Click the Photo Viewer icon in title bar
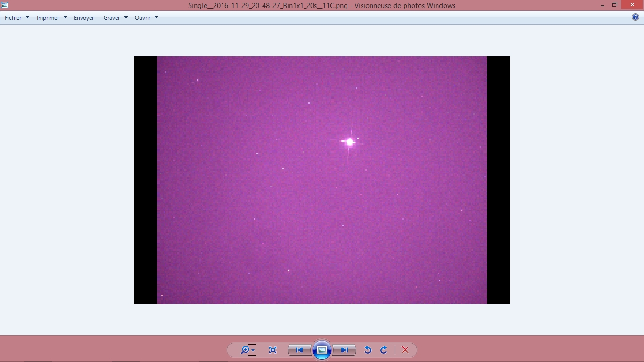This screenshot has width=644, height=362. (5, 5)
